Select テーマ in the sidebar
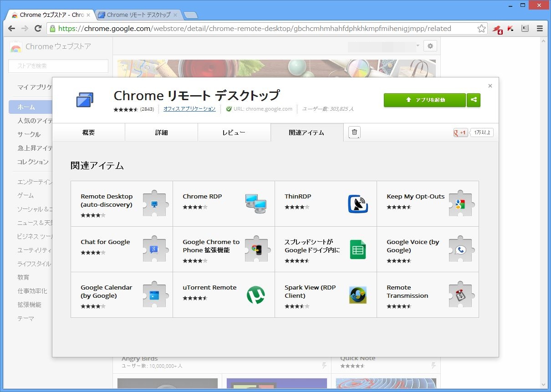This screenshot has height=392, width=551. [x=26, y=318]
